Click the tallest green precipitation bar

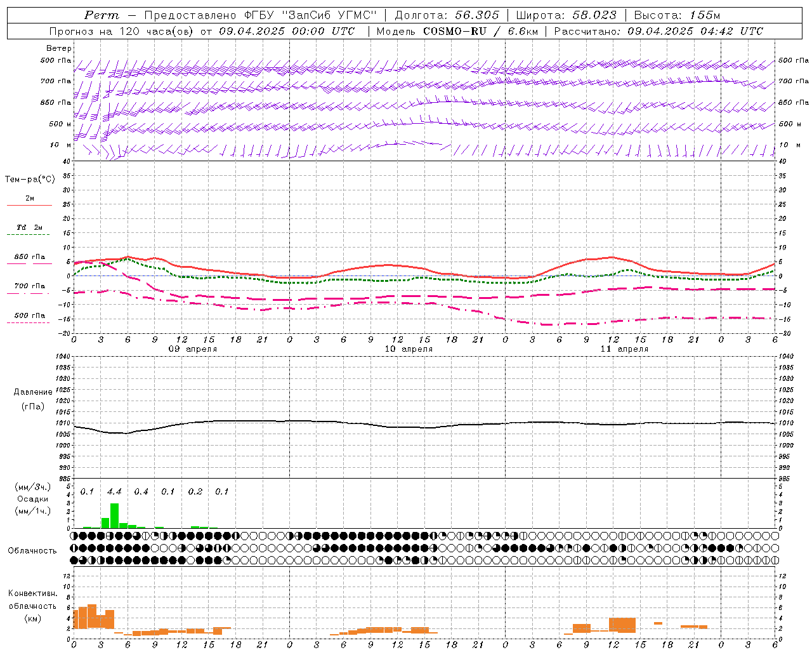tap(114, 515)
